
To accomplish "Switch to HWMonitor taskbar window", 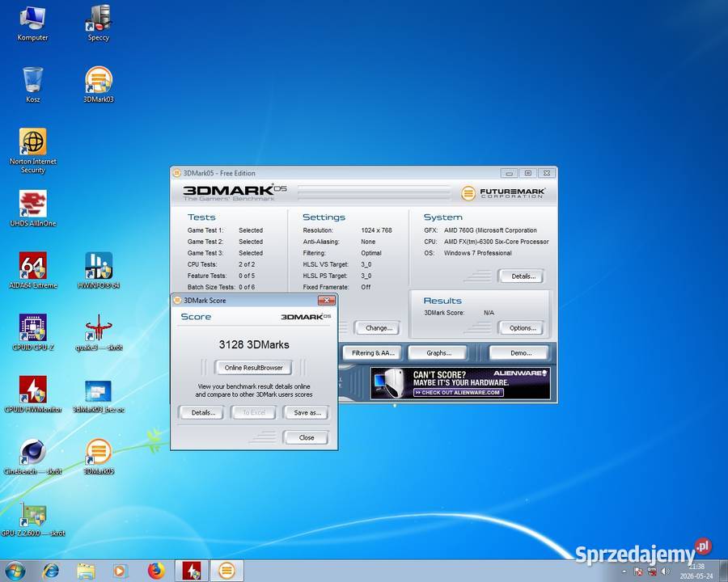I will [x=192, y=571].
